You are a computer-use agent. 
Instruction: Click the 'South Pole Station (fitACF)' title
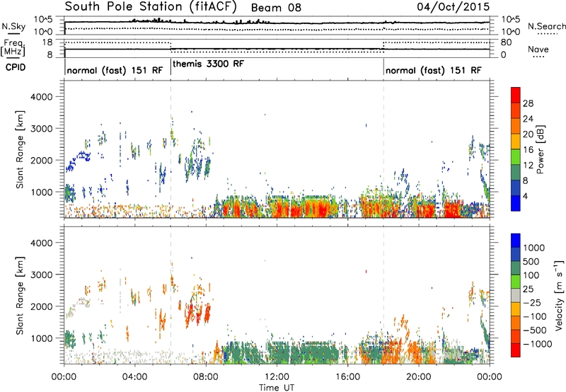click(x=151, y=6)
